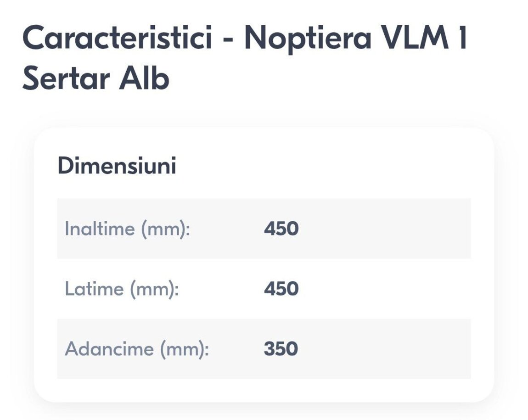Screen dimensions: 528x420
Task: Click the word Caracteristici in the title
Action: pos(117,38)
